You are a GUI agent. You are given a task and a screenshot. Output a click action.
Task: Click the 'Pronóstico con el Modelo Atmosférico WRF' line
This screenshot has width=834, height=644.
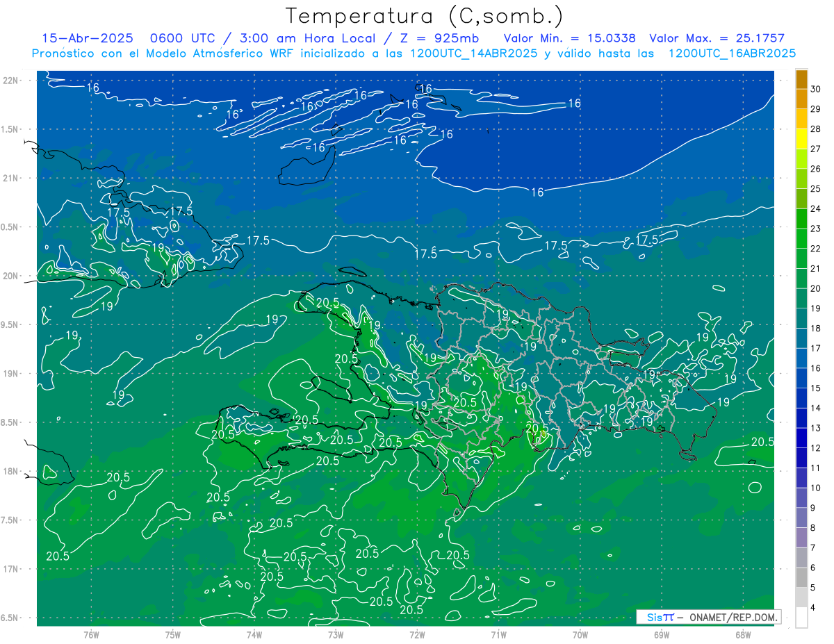tap(414, 53)
